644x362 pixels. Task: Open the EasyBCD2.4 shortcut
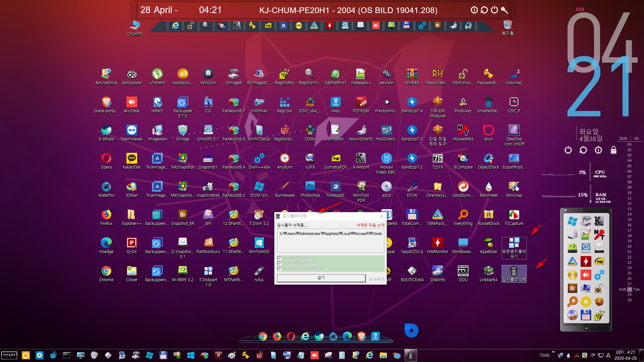pos(412,246)
